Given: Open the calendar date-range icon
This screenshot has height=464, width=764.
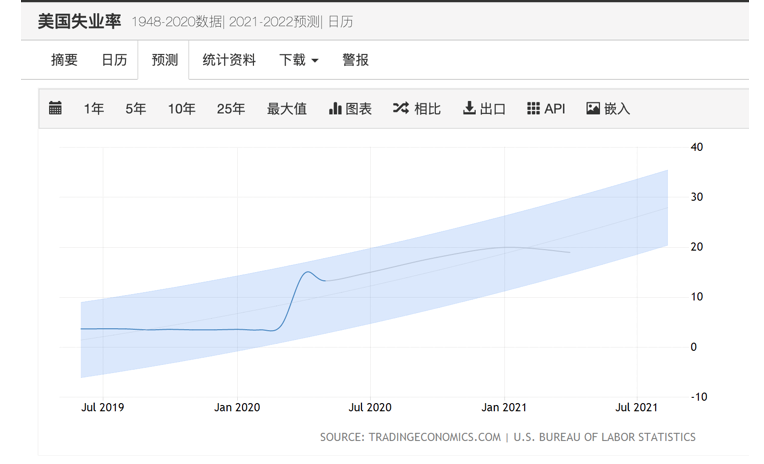Looking at the screenshot, I should [55, 108].
